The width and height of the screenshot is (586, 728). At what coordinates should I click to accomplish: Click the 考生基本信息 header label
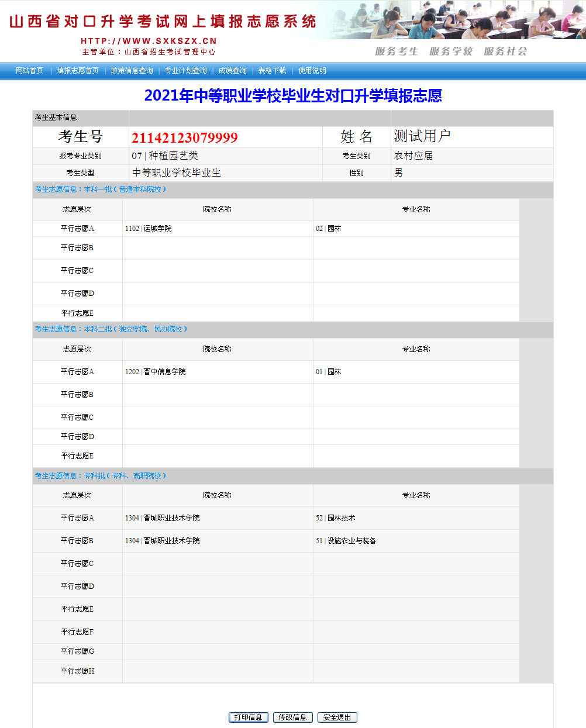pyautogui.click(x=56, y=118)
